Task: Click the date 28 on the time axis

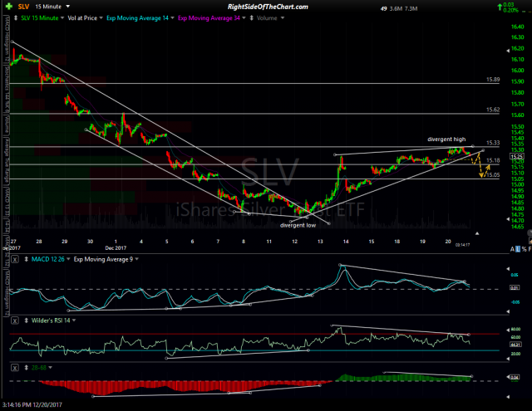Action: pyautogui.click(x=39, y=242)
